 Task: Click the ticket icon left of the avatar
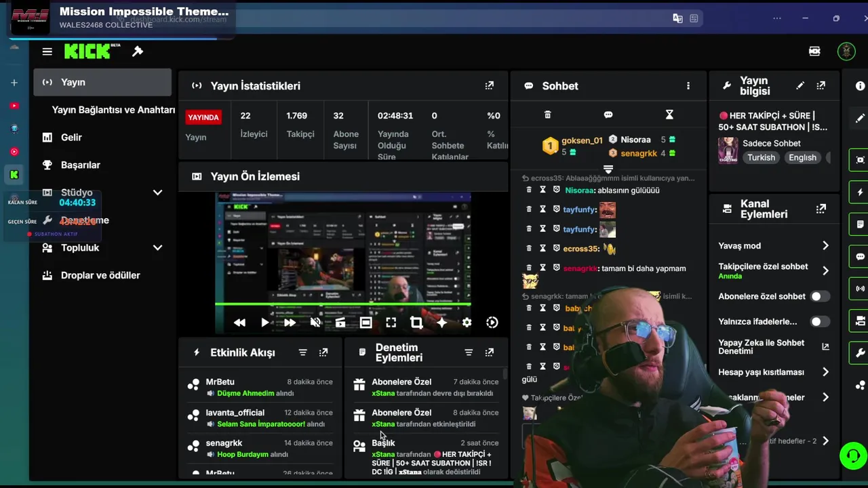[x=814, y=52]
